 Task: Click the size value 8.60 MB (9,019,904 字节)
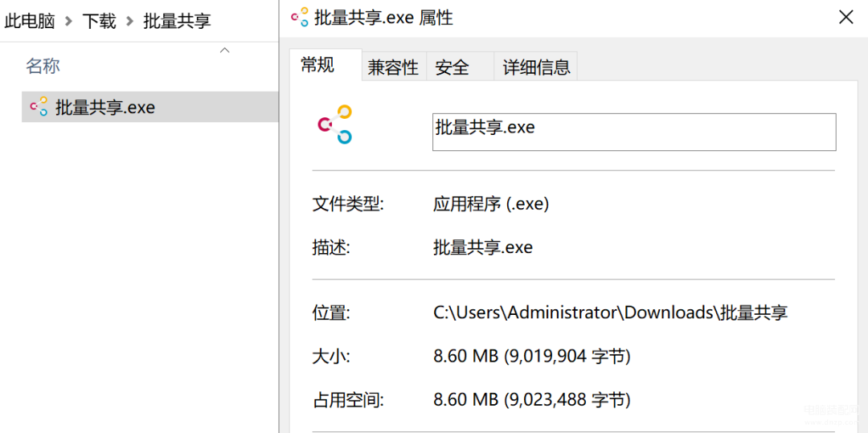tap(532, 357)
